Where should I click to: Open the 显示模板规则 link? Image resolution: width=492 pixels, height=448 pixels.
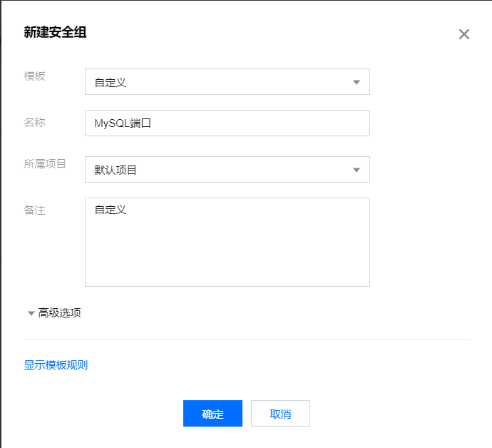pos(56,365)
